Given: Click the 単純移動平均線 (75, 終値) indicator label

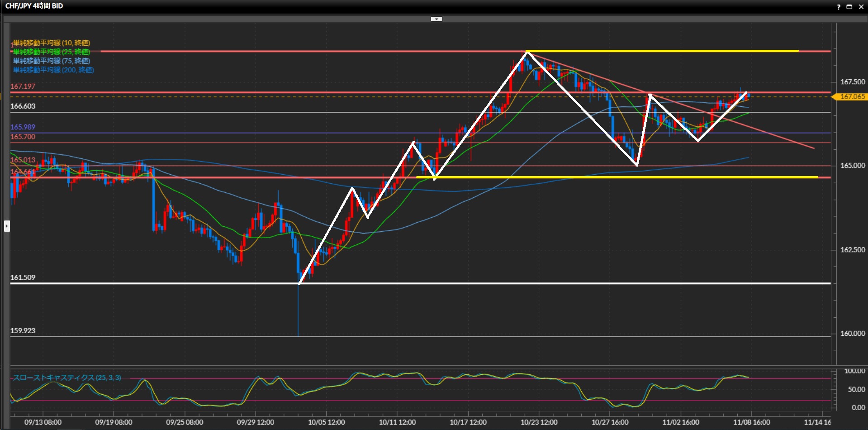Looking at the screenshot, I should coord(51,61).
